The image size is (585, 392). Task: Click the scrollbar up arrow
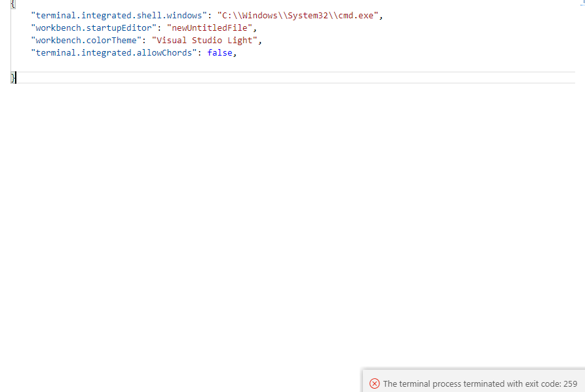581,3
